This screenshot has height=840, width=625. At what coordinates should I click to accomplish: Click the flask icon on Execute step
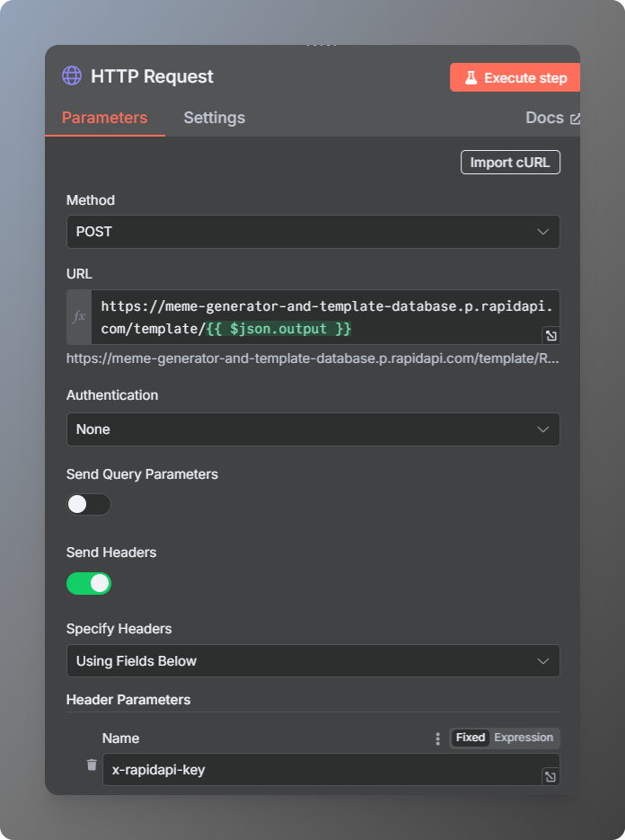tap(471, 77)
